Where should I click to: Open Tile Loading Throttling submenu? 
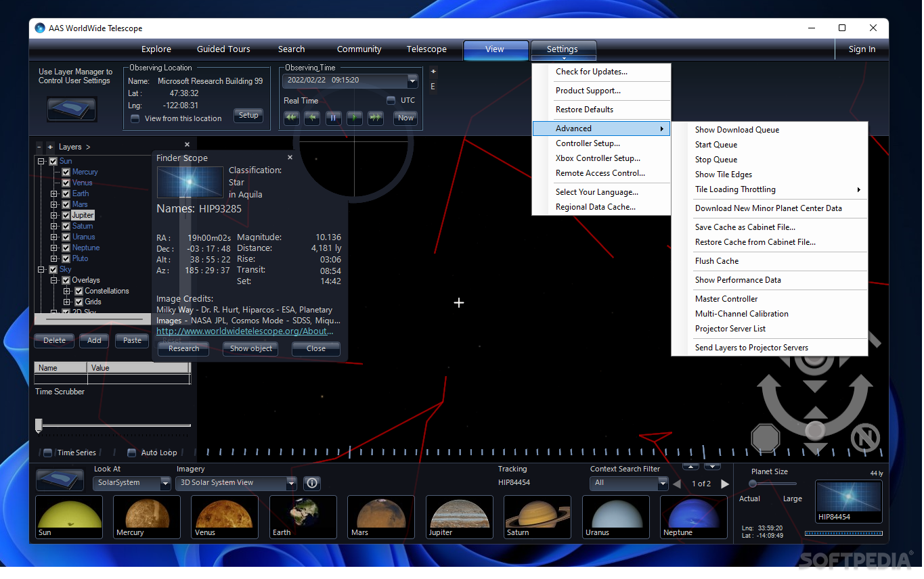(770, 189)
